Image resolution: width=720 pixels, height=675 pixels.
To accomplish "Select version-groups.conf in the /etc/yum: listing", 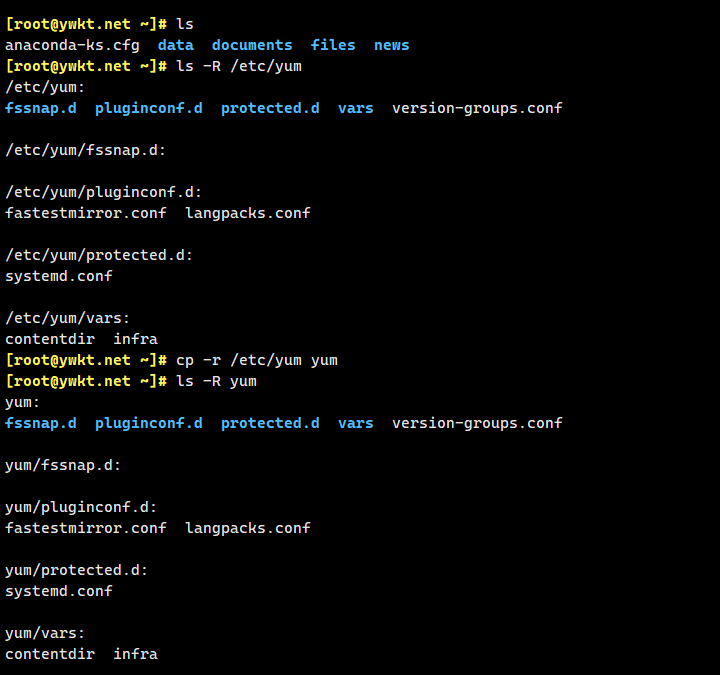I will click(x=477, y=108).
